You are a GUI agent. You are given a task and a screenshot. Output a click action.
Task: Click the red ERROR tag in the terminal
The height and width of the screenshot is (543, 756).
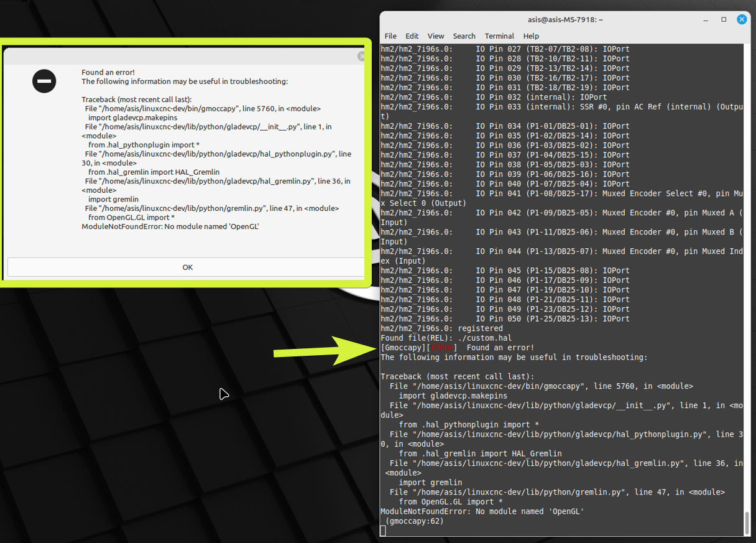click(x=443, y=348)
